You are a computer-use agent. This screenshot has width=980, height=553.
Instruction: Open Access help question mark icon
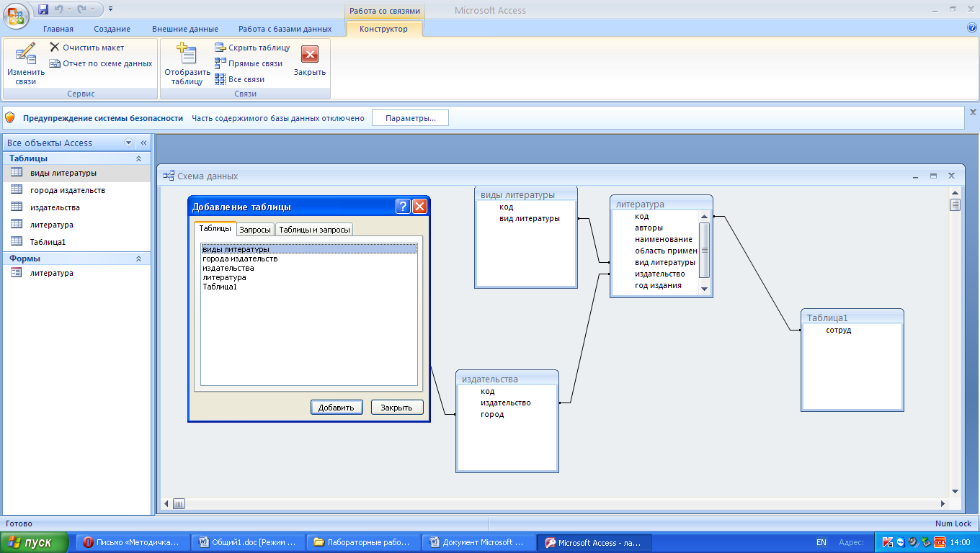tap(972, 28)
